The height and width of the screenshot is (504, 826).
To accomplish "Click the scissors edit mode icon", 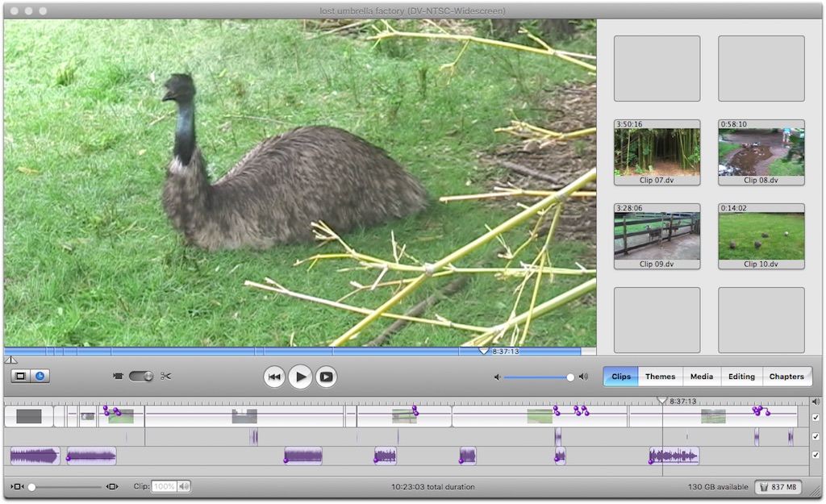I will click(x=166, y=376).
